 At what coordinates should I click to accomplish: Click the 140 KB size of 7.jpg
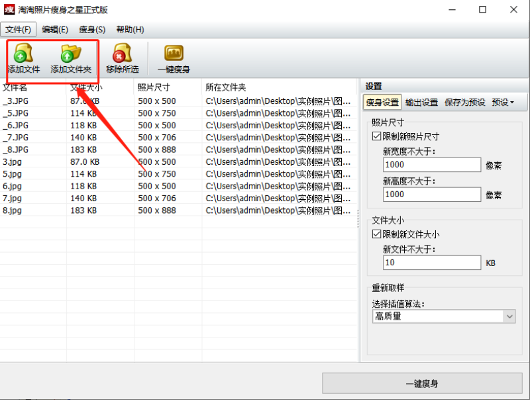[83, 199]
